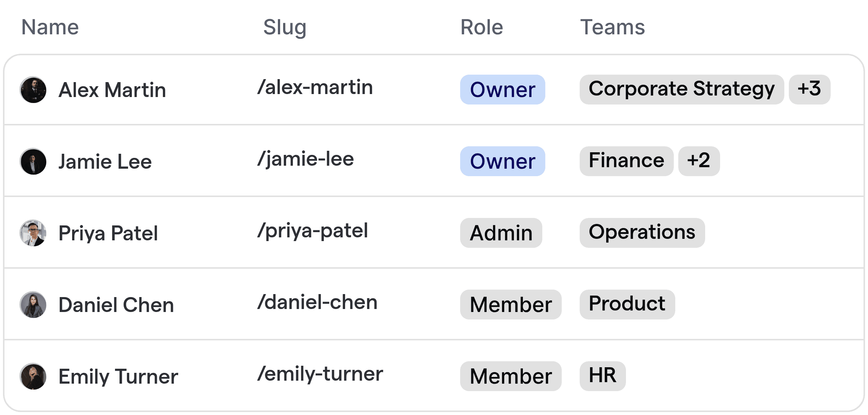Click the HR team badge
The height and width of the screenshot is (415, 868).
(602, 376)
